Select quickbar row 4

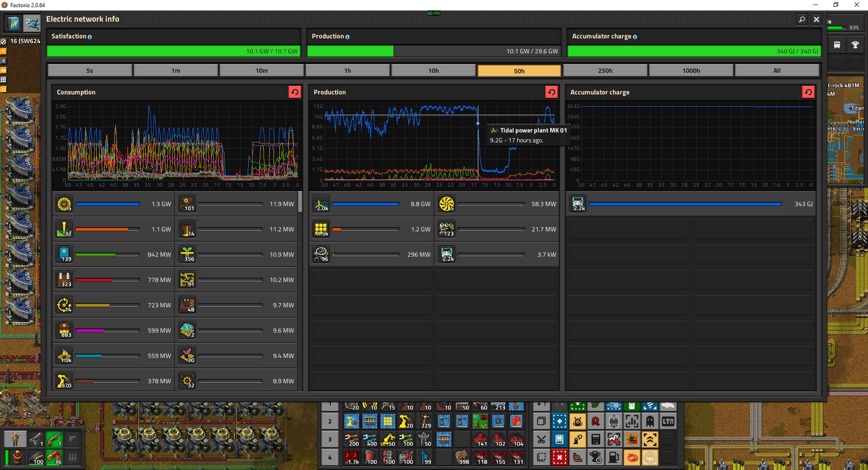click(x=330, y=457)
